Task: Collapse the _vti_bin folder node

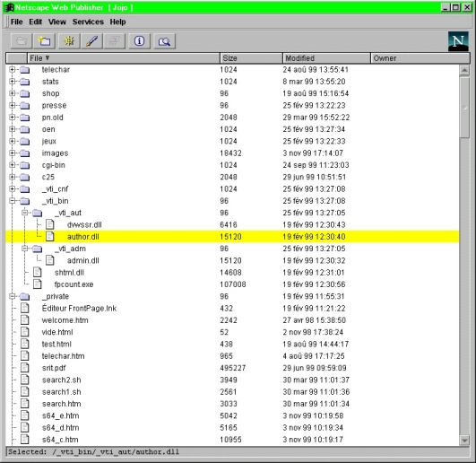Action: (x=13, y=201)
